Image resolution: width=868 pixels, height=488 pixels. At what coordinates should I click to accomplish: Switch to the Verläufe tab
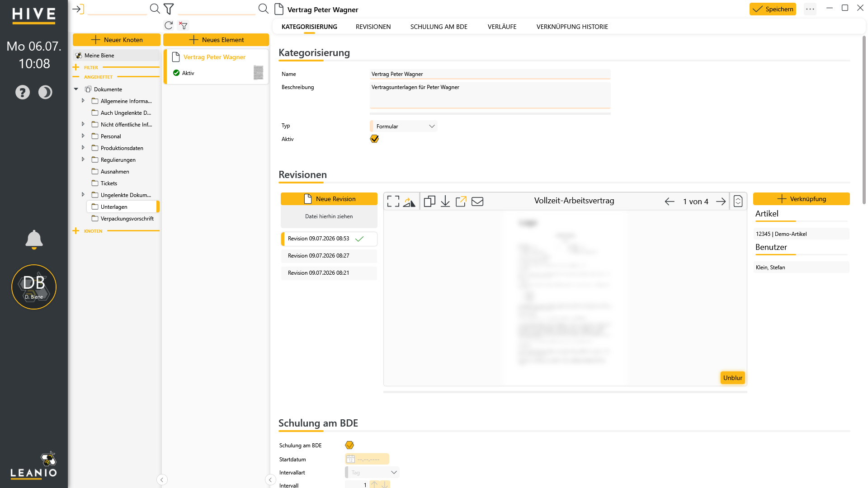click(x=502, y=27)
